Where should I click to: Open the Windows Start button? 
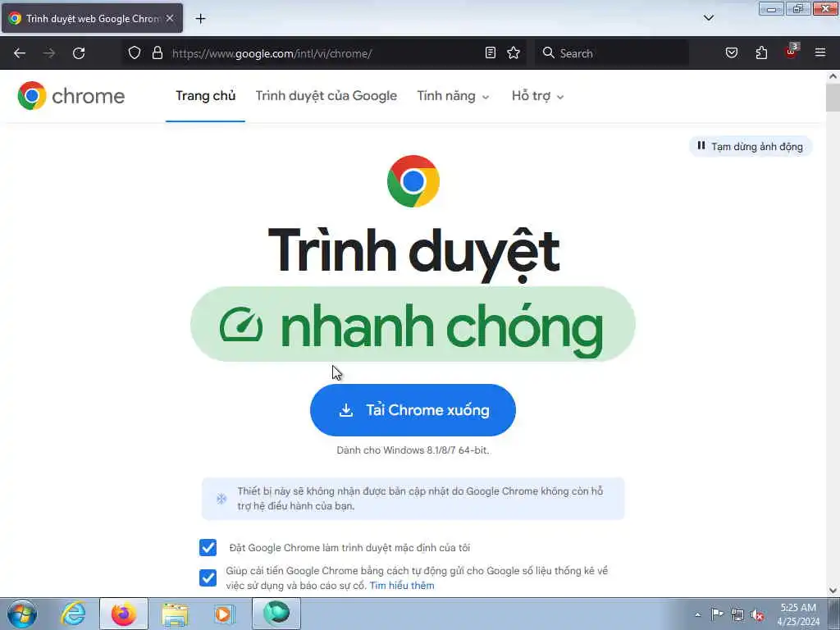(22, 614)
